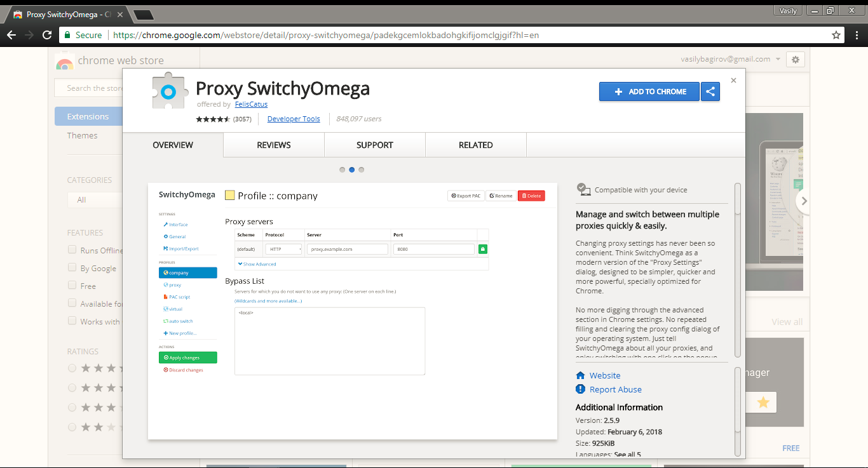
Task: Toggle the Free feature checkbox
Action: pos(72,286)
